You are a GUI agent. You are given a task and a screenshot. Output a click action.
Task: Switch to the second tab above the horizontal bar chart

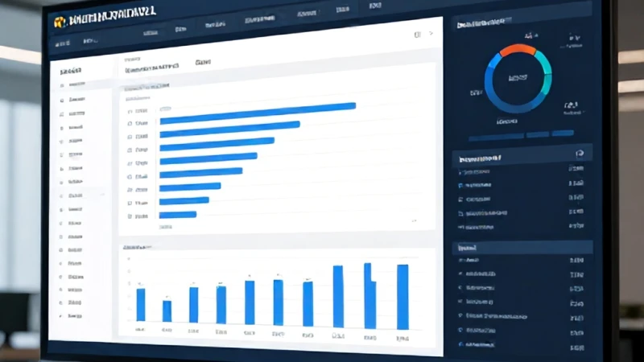(203, 63)
